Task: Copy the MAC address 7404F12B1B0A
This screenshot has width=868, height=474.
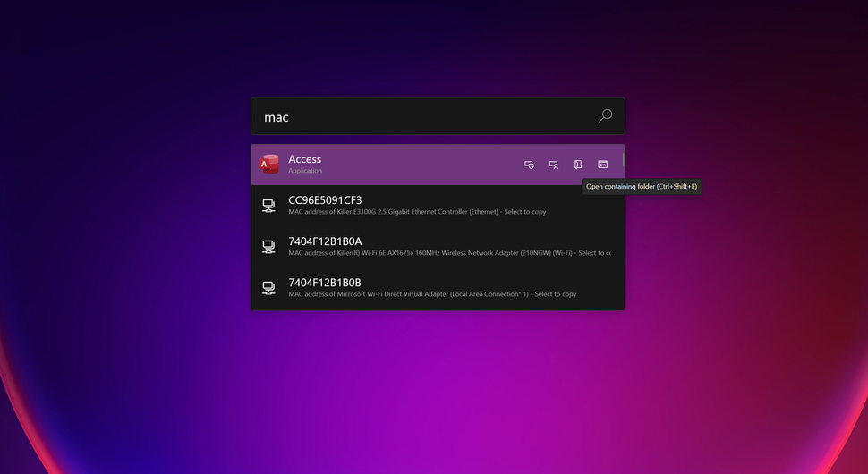Action: 325,241
